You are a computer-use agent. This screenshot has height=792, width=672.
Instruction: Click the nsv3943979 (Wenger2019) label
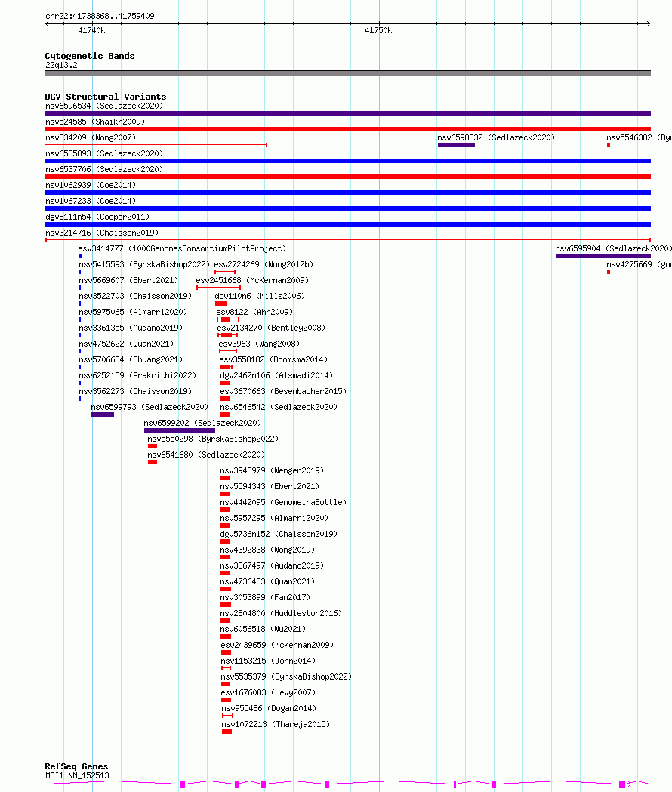(x=272, y=471)
